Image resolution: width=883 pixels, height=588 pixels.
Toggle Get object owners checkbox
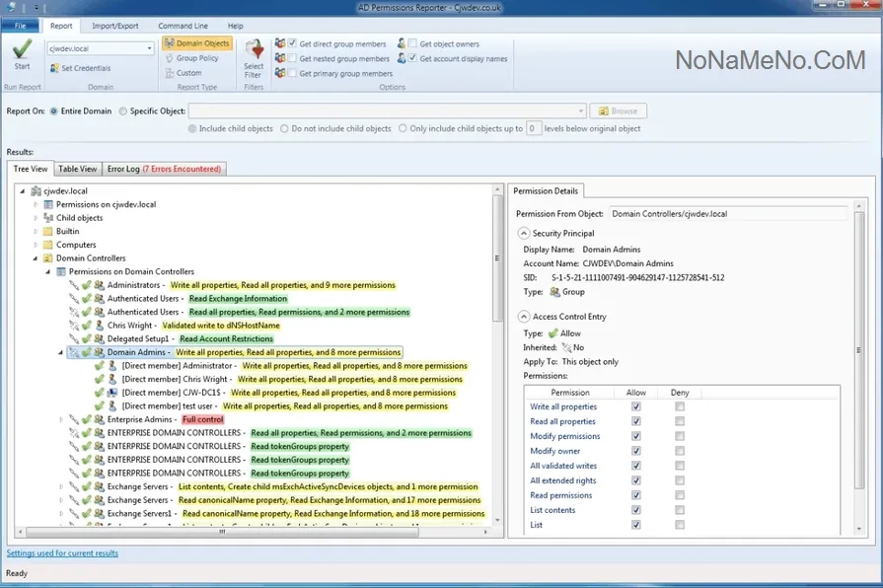[x=412, y=44]
